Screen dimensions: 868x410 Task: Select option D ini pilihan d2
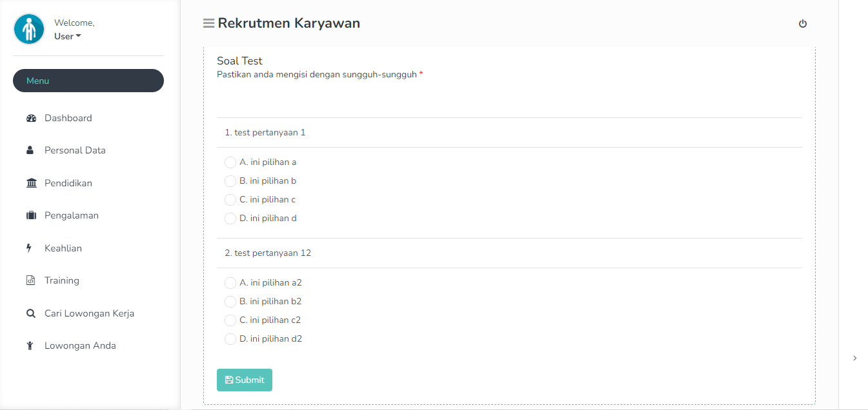[x=230, y=339]
